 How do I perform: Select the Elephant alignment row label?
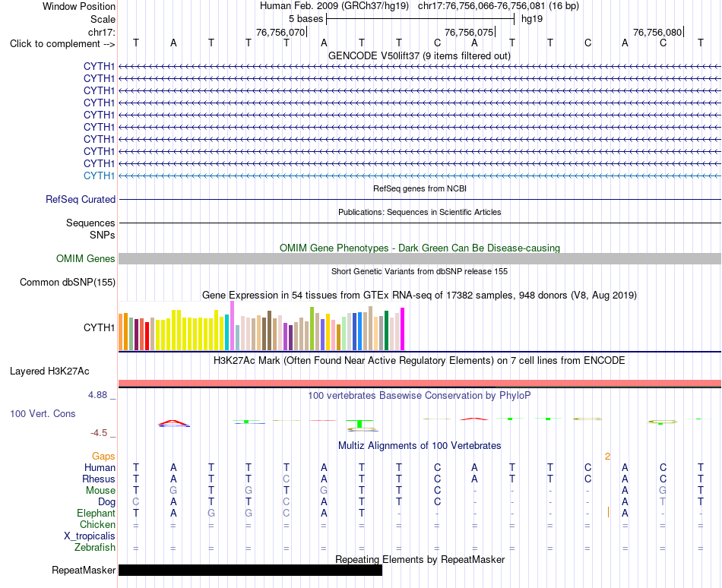click(x=96, y=513)
